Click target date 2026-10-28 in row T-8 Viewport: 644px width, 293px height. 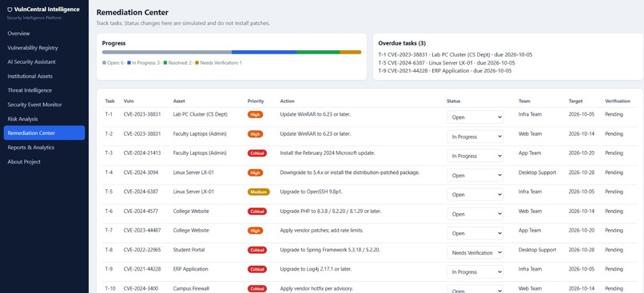point(582,250)
